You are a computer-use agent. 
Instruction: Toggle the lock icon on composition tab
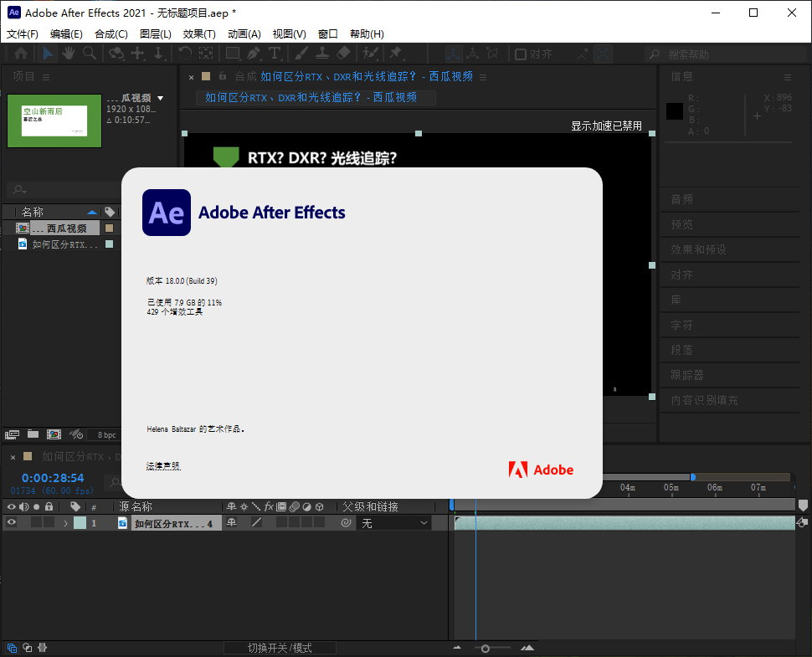[x=223, y=76]
